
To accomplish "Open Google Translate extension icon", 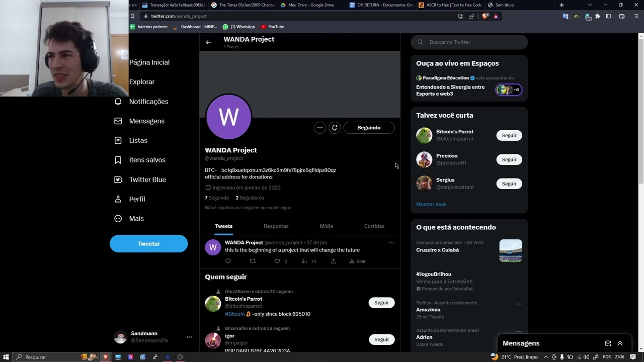I will click(x=566, y=16).
